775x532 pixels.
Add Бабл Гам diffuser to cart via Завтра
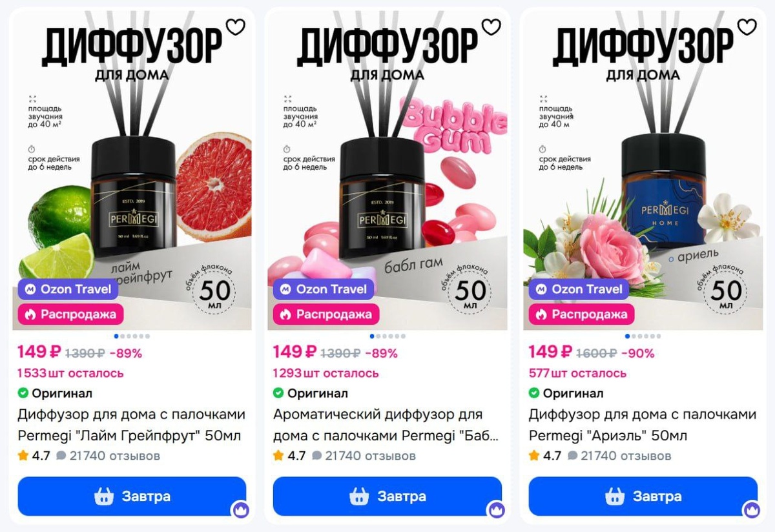point(387,496)
